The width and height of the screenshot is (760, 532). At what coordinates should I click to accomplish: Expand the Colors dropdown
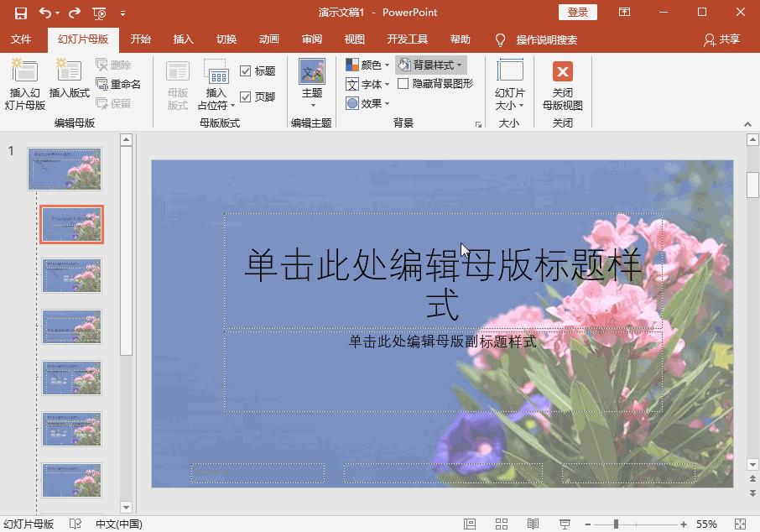coord(367,64)
